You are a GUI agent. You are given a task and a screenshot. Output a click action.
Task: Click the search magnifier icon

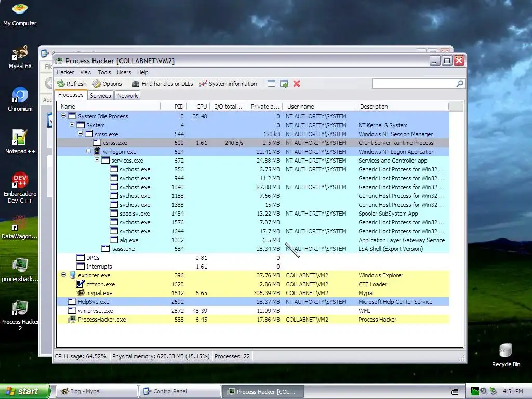pos(460,84)
